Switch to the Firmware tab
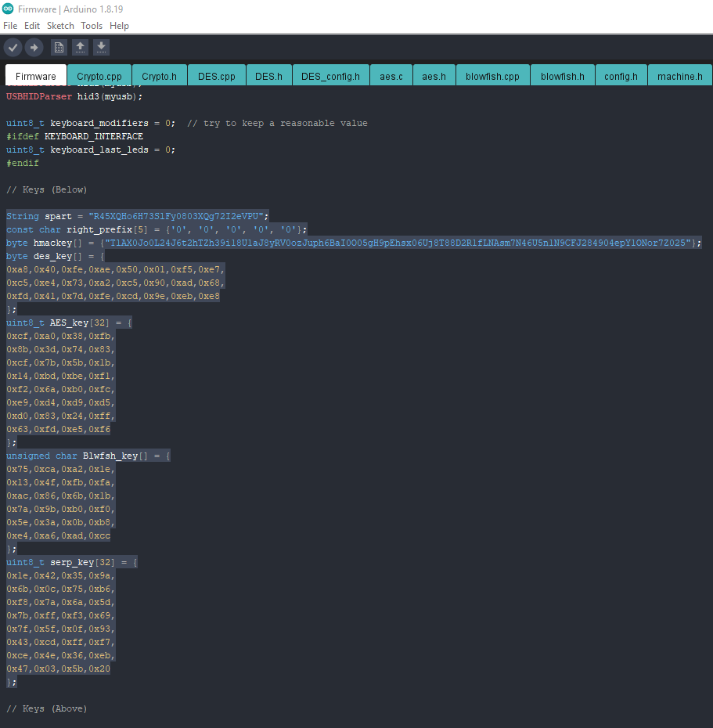This screenshot has height=728, width=713. click(36, 76)
